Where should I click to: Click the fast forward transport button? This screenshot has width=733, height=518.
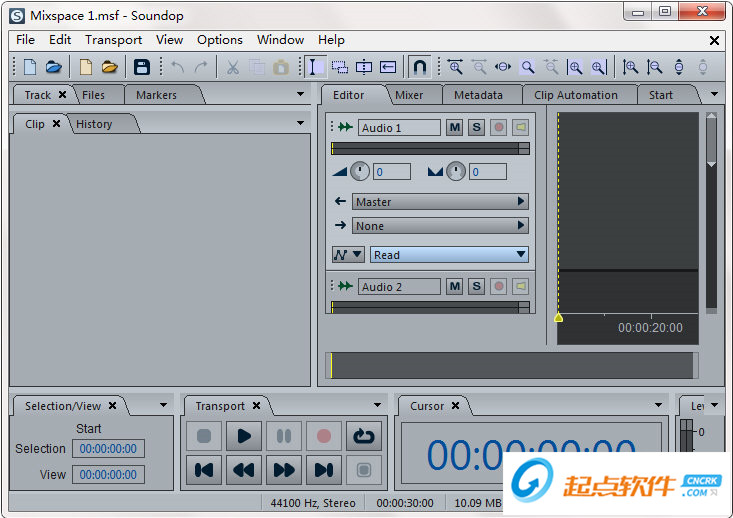tap(284, 469)
